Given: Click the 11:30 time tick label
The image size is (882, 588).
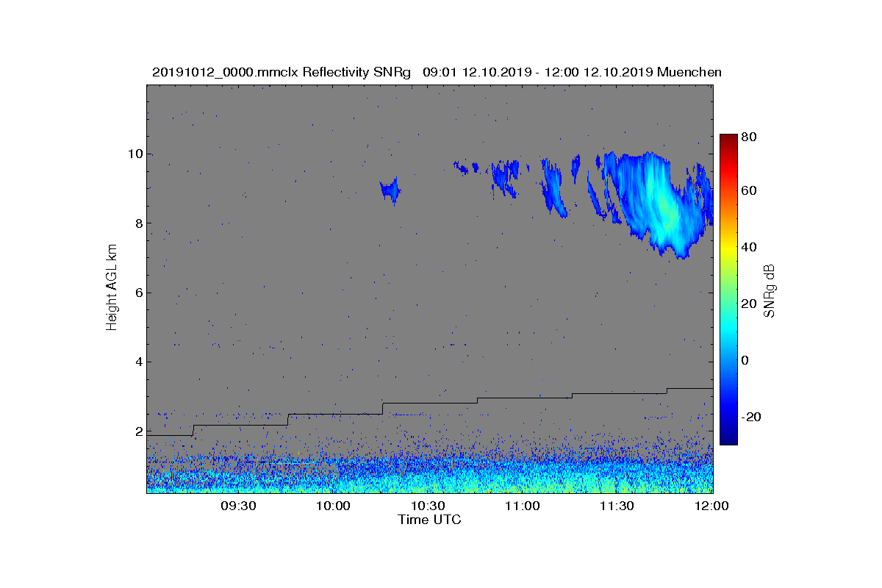Looking at the screenshot, I should (617, 506).
